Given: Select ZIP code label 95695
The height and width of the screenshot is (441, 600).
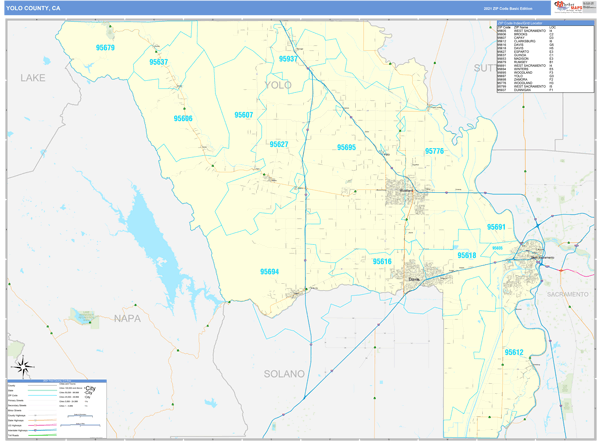Looking at the screenshot, I should click(x=346, y=147).
